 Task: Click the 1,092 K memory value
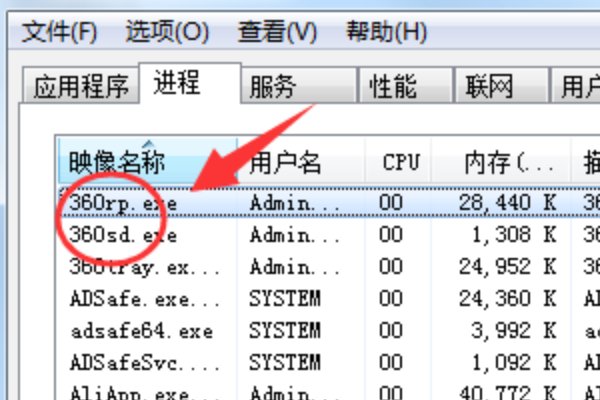point(514,363)
